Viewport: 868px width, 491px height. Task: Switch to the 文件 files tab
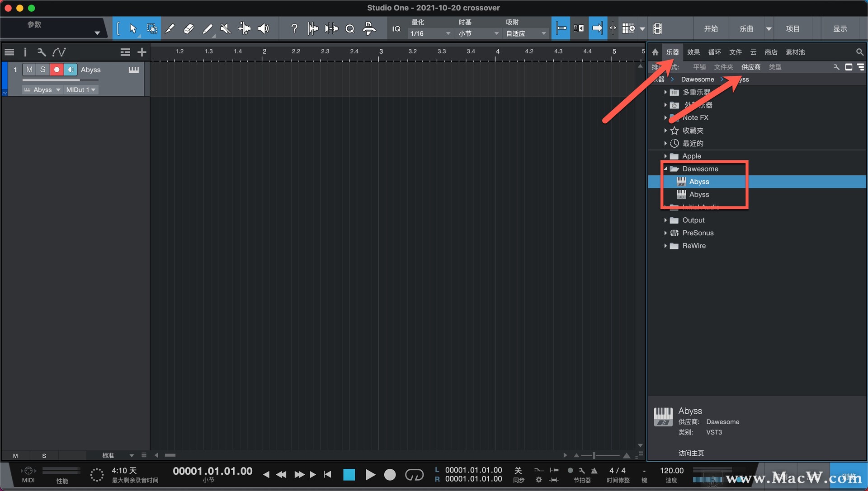(736, 52)
